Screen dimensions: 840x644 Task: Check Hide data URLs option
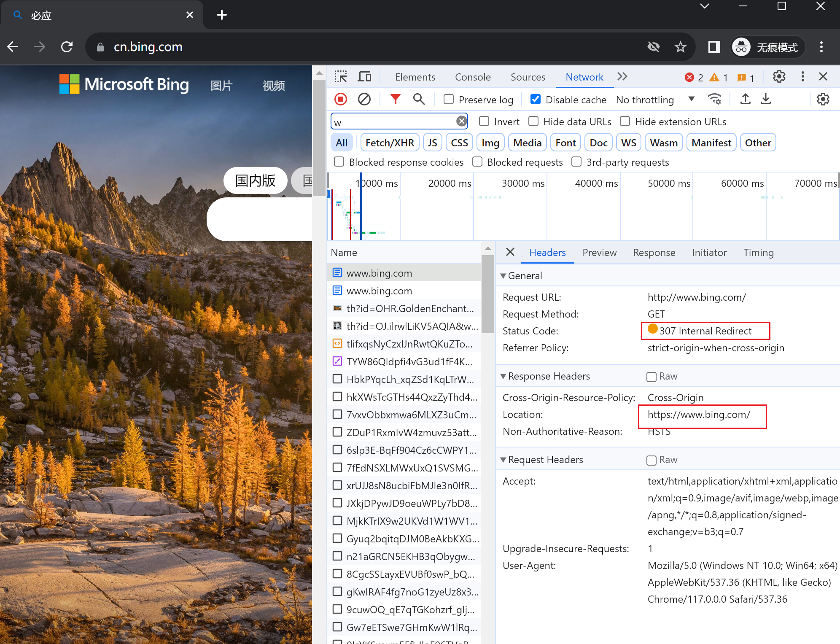click(x=533, y=121)
